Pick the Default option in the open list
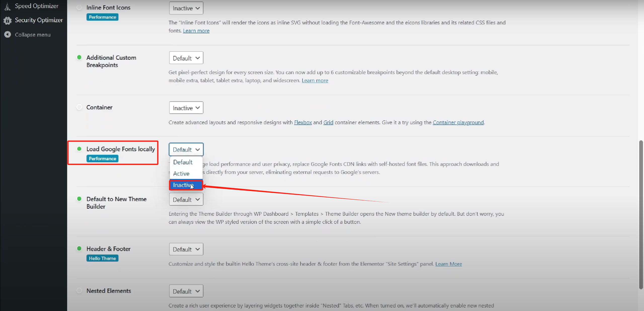 click(183, 162)
